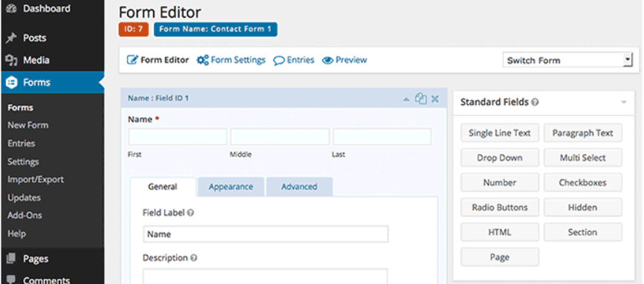Add a Checkboxes field
644x284 pixels.
coord(582,183)
